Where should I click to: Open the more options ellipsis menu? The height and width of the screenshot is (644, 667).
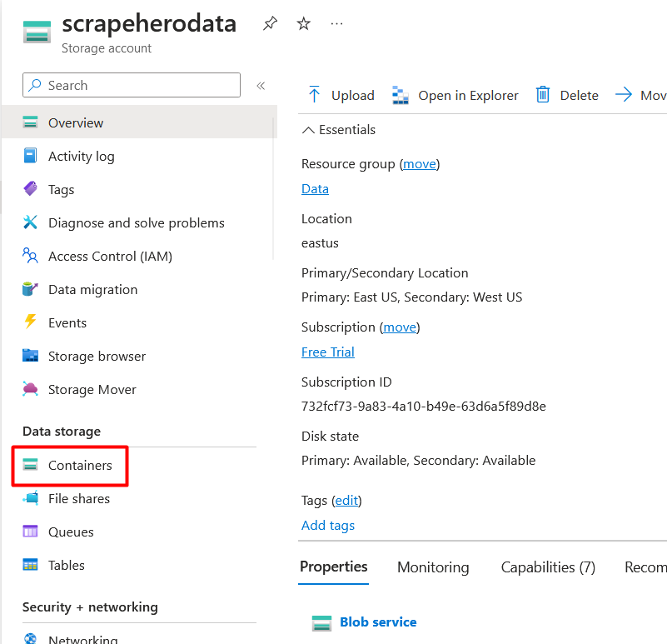[x=336, y=24]
